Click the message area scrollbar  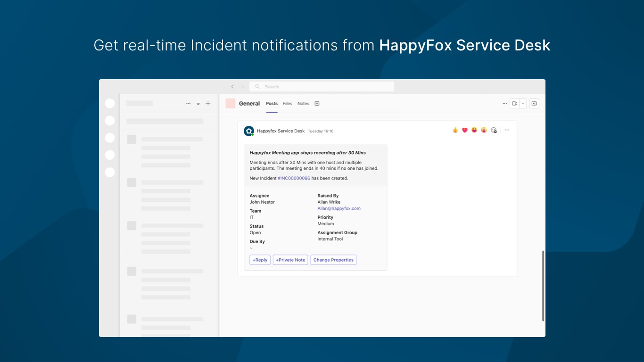pyautogui.click(x=543, y=286)
